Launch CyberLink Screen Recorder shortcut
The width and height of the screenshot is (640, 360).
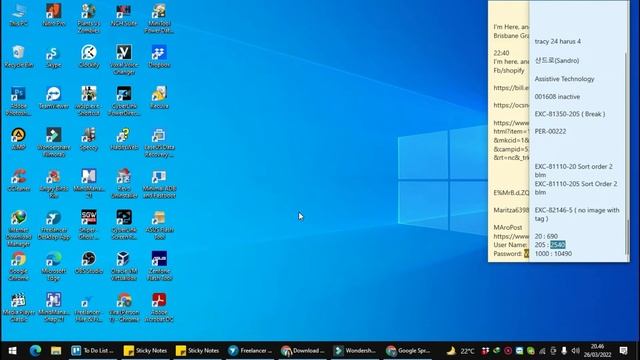[124, 225]
